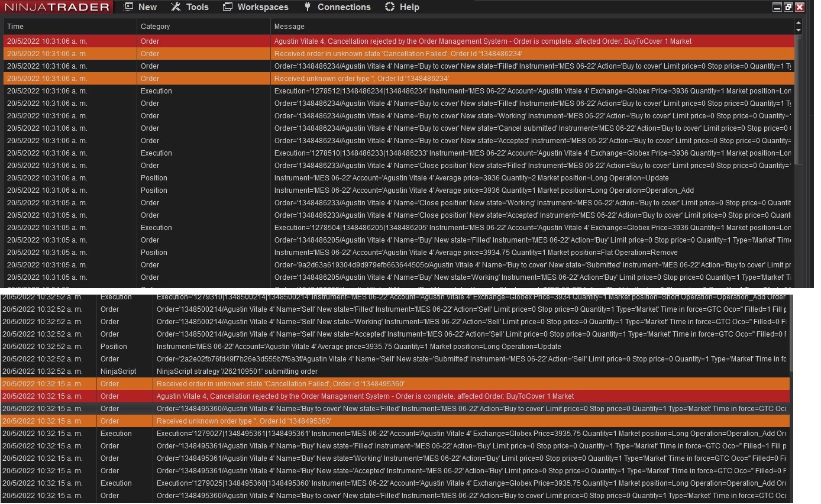Select Order '1348486233' Close position 'Accepted' row
This screenshot has height=504, width=821.
click(399, 215)
